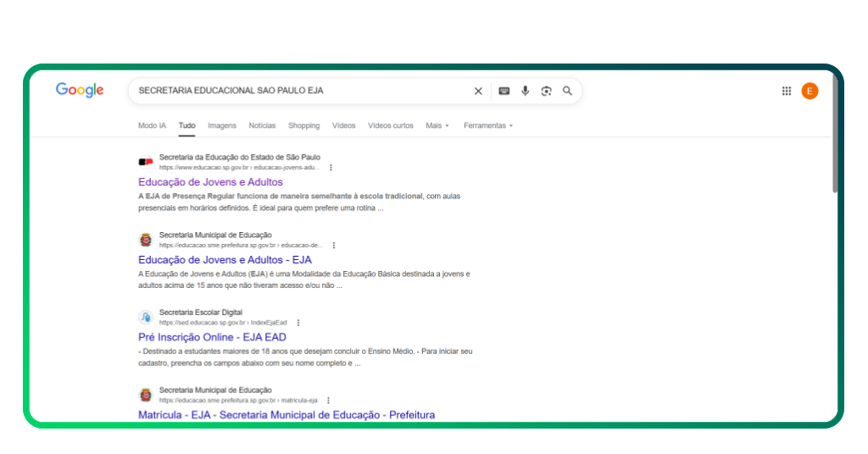Open three-dot menu for Secretaria Escolar Digital result
This screenshot has height=454, width=868.
pos(298,323)
